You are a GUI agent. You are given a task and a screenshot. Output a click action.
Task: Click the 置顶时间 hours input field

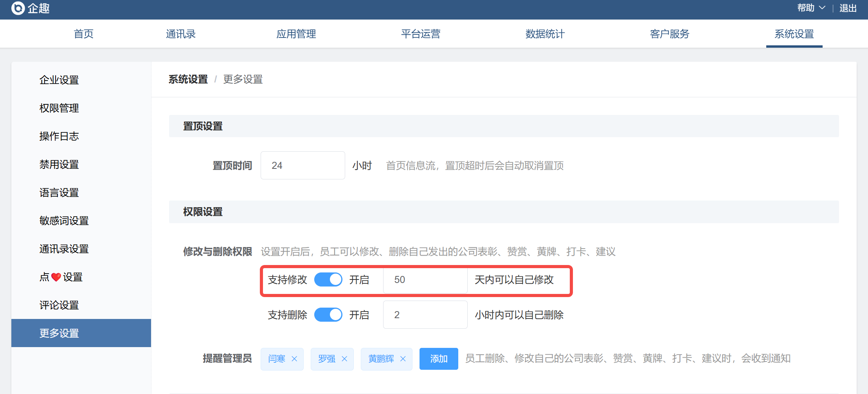pos(303,166)
